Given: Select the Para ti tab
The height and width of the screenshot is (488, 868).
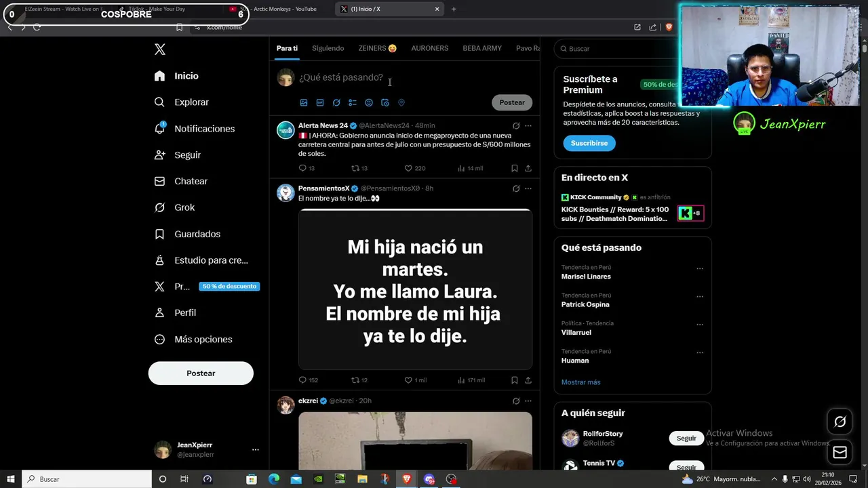Looking at the screenshot, I should point(287,48).
